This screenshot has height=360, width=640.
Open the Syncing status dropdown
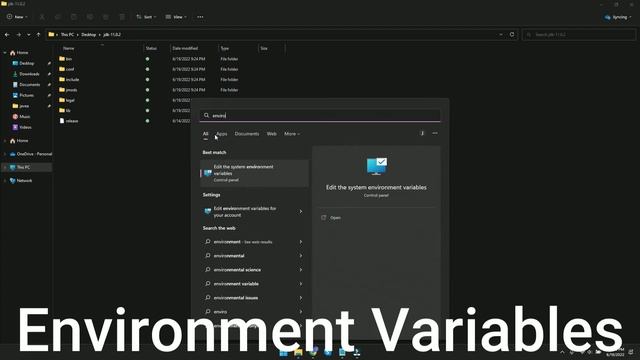[x=618, y=17]
